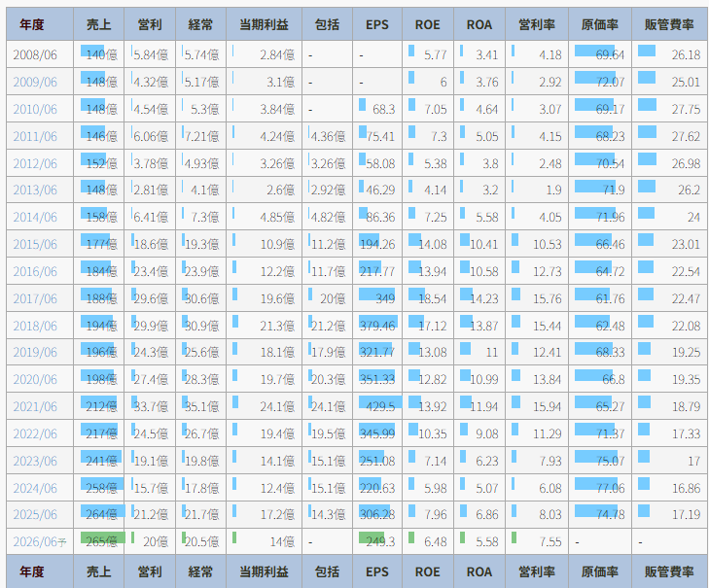The height and width of the screenshot is (588, 709).
Task: Click the top 販管費率 column header
Action: (669, 24)
